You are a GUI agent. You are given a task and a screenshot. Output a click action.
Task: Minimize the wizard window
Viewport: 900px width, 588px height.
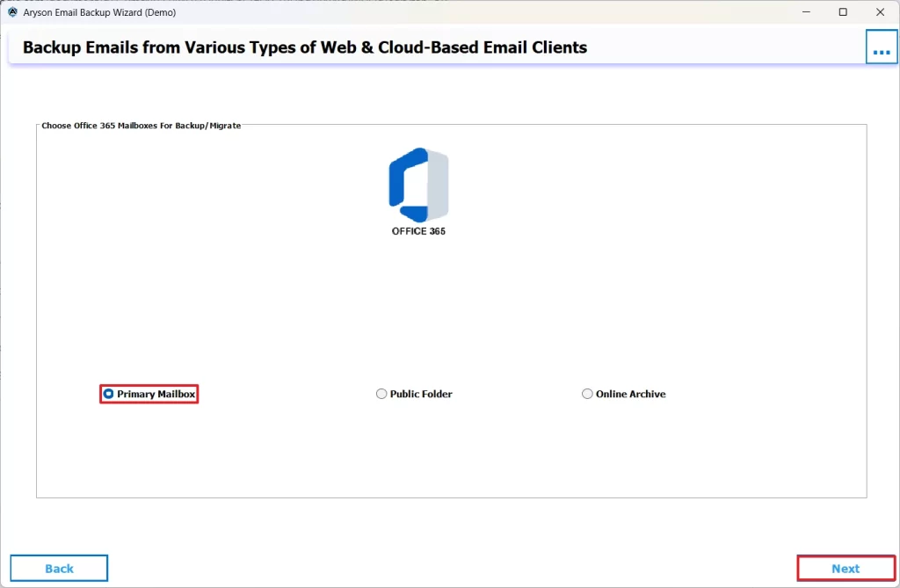[806, 12]
